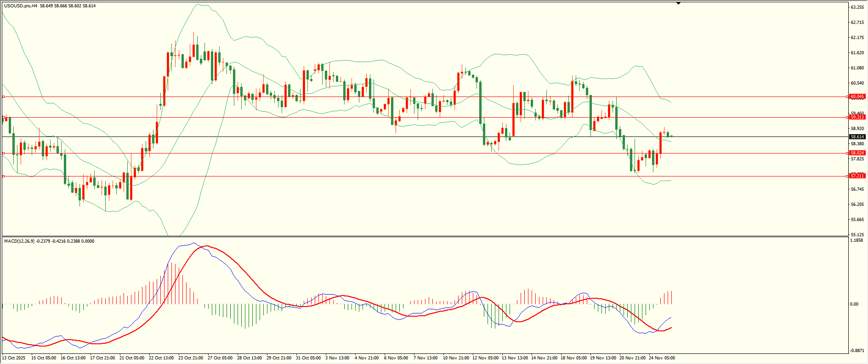The image size is (868, 364).
Task: Click the 24 Nov 05:00 time label
Action: pos(662,358)
